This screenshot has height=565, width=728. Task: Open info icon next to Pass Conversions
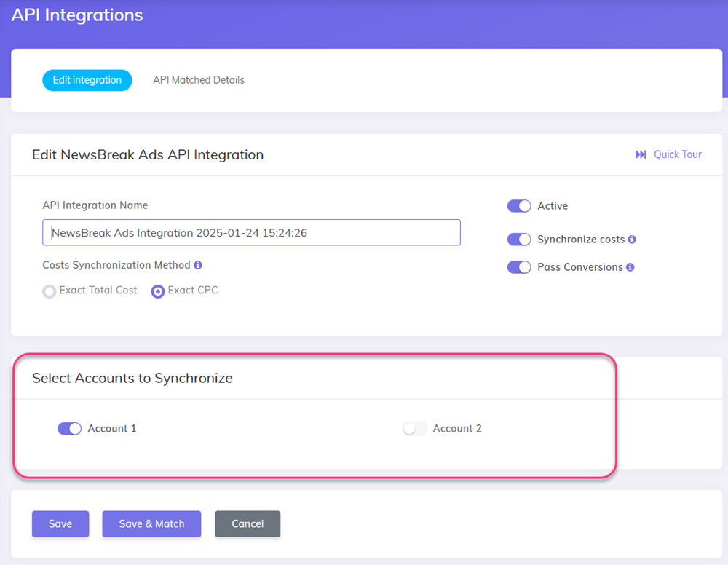pyautogui.click(x=630, y=267)
